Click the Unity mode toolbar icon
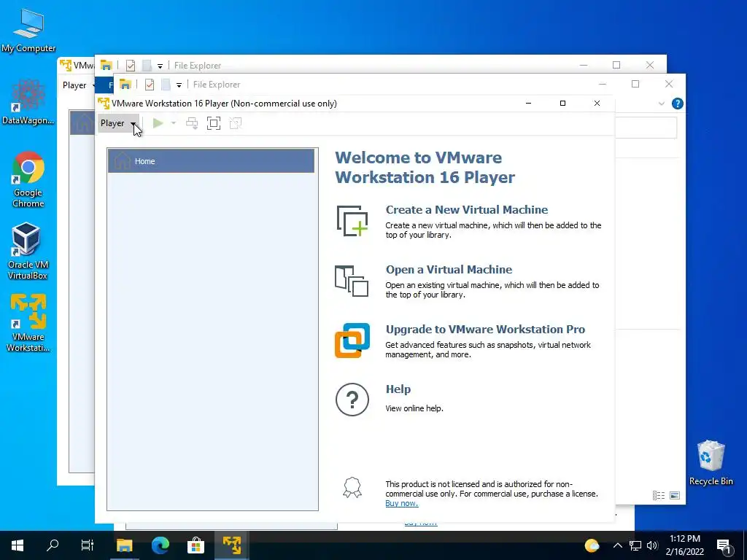The image size is (747, 560). pyautogui.click(x=236, y=123)
